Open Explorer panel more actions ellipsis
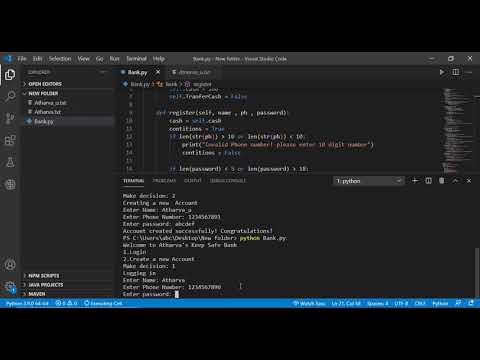The image size is (480, 360). (103, 72)
